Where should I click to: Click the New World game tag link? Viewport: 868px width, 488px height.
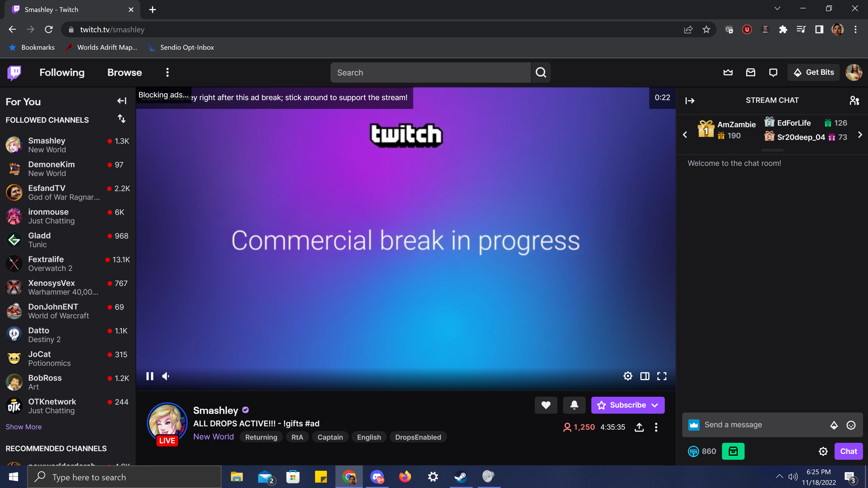[x=213, y=436]
